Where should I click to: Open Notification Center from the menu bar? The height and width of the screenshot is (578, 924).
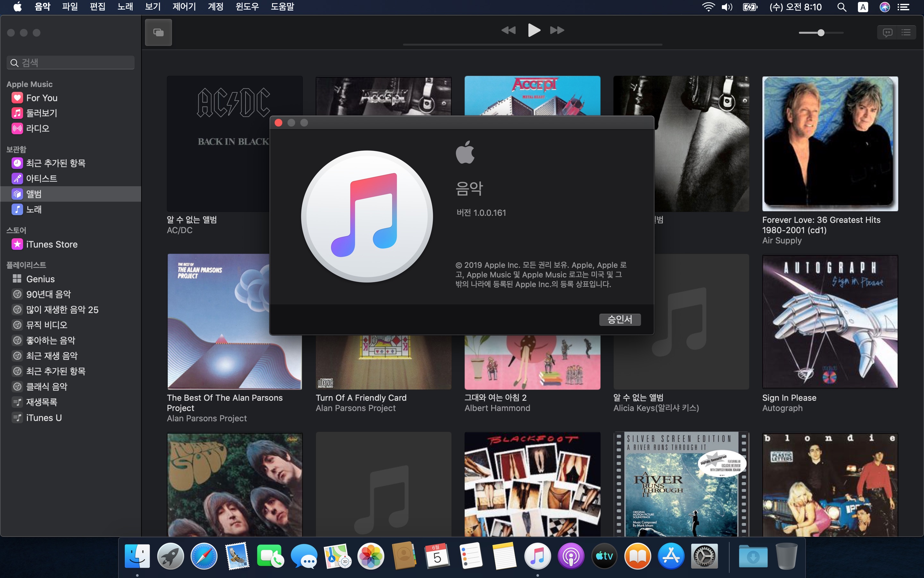[x=903, y=7]
